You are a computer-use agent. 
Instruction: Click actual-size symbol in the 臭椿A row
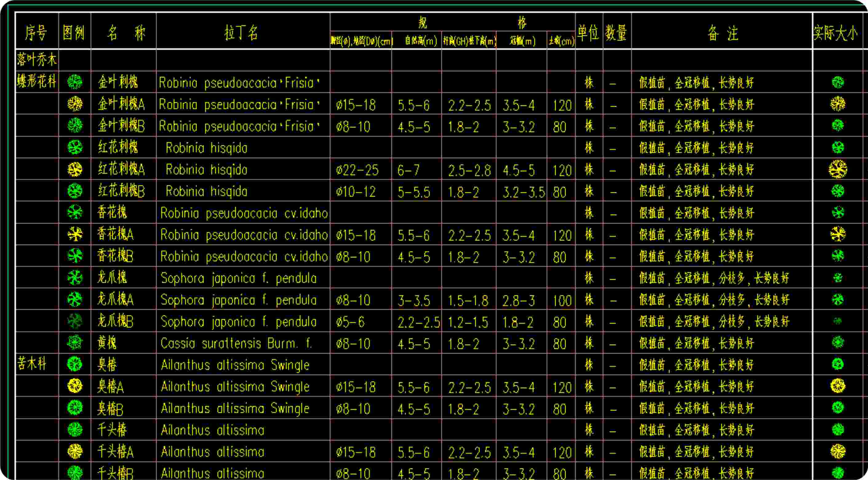(838, 386)
